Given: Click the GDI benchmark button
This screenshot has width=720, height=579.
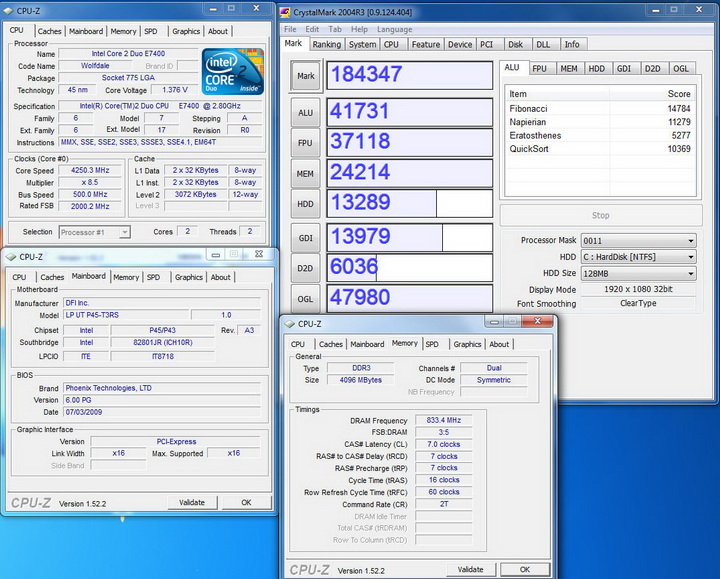Looking at the screenshot, I should click(305, 237).
